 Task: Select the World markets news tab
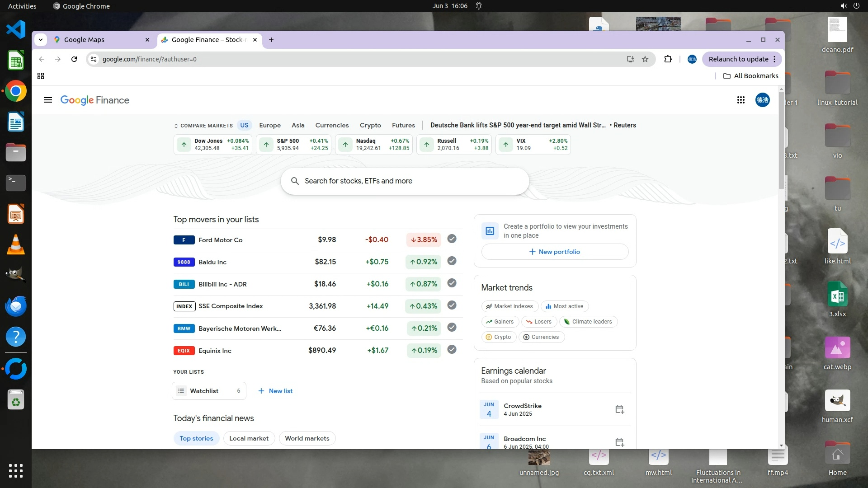click(307, 438)
